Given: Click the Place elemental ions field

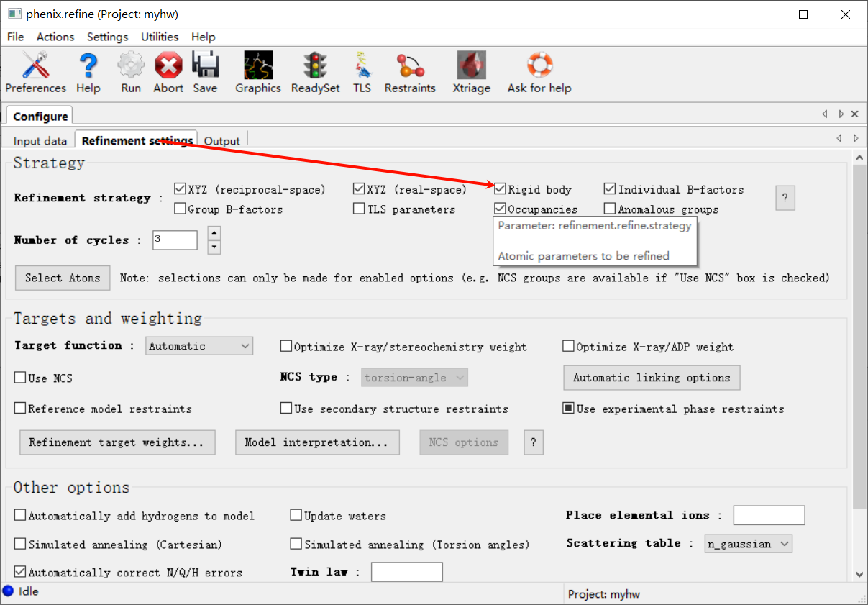Looking at the screenshot, I should pos(769,515).
